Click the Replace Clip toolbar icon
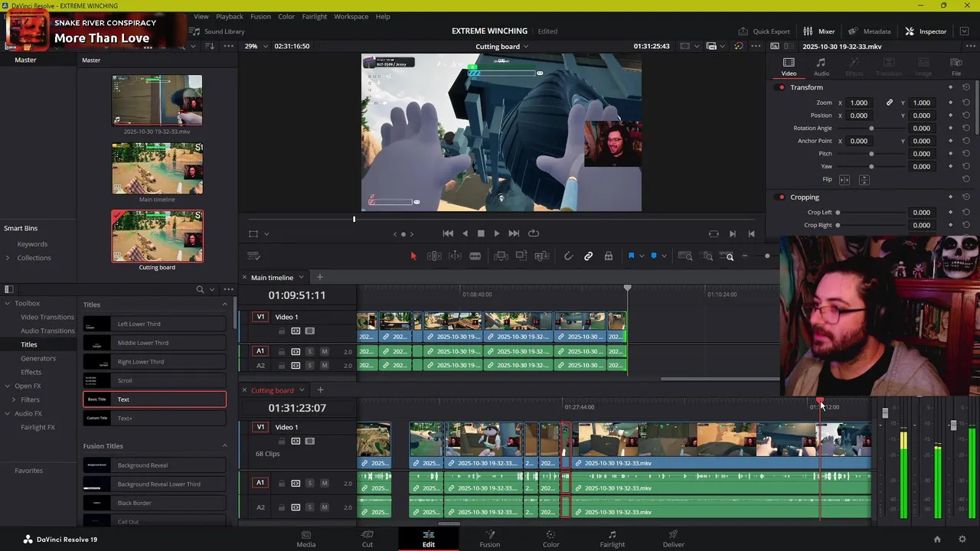The width and height of the screenshot is (980, 551). [x=541, y=256]
